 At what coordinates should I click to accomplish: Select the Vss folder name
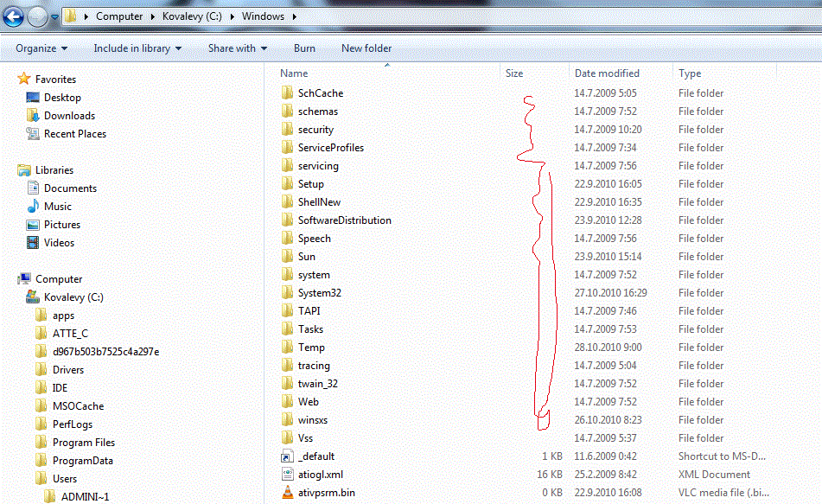pyautogui.click(x=305, y=438)
